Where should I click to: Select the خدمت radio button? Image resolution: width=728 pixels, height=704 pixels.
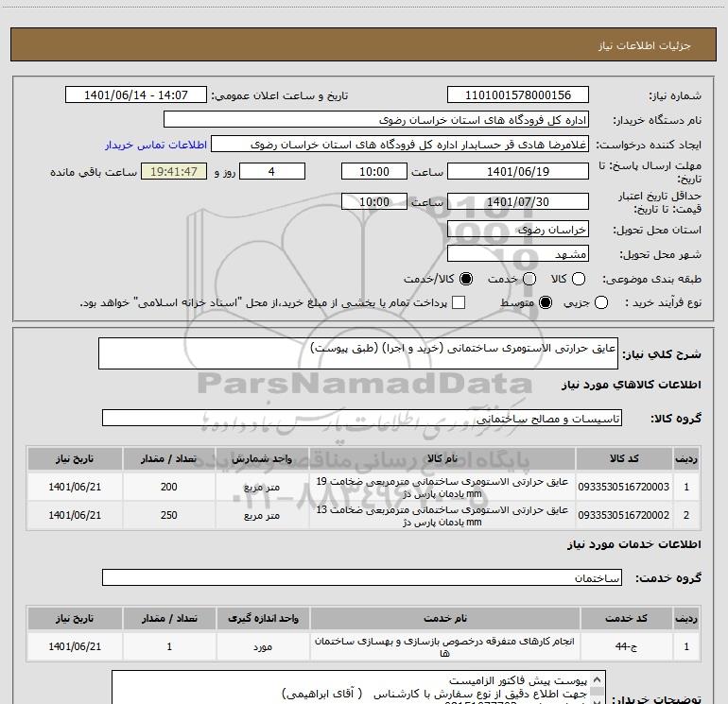click(529, 279)
